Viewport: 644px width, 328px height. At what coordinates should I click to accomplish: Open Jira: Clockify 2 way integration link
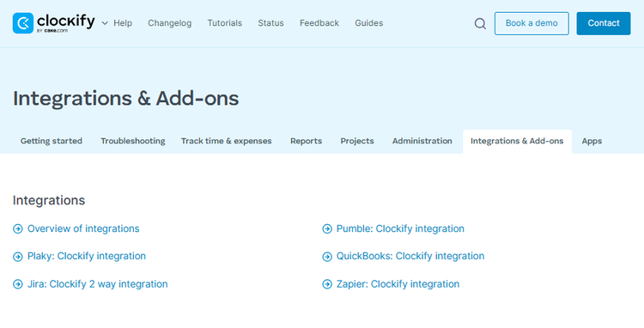98,284
